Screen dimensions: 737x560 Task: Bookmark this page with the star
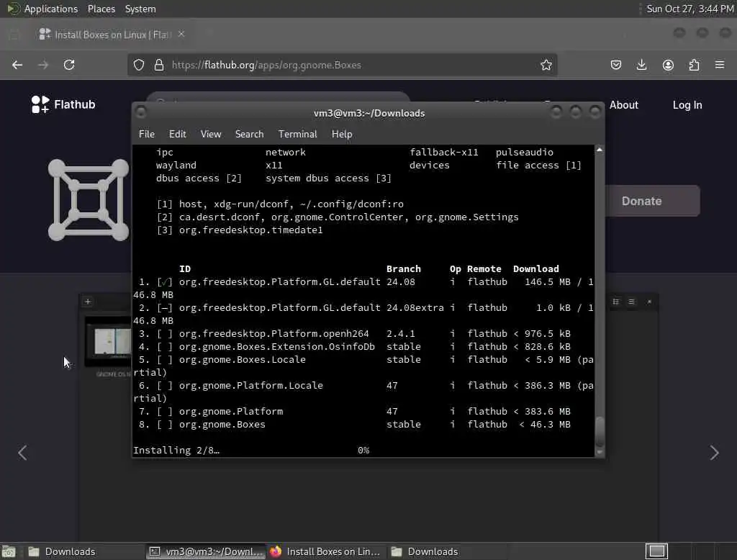tap(546, 65)
